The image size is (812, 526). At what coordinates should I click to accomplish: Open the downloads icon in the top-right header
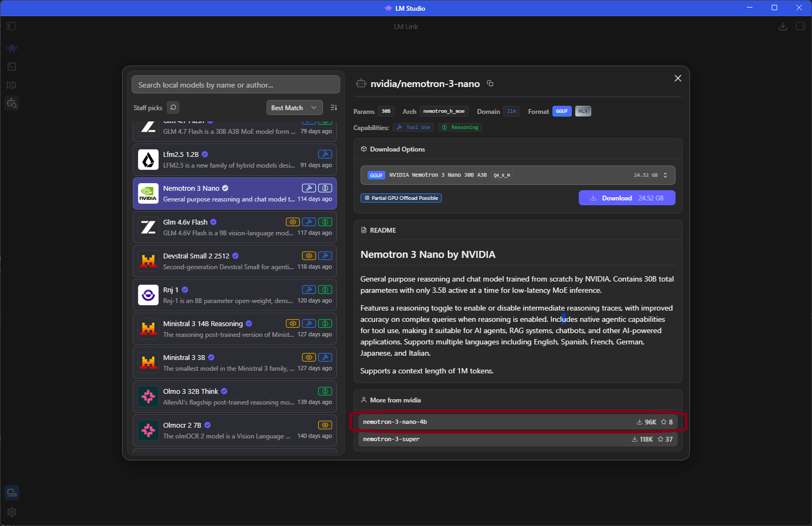tap(783, 26)
